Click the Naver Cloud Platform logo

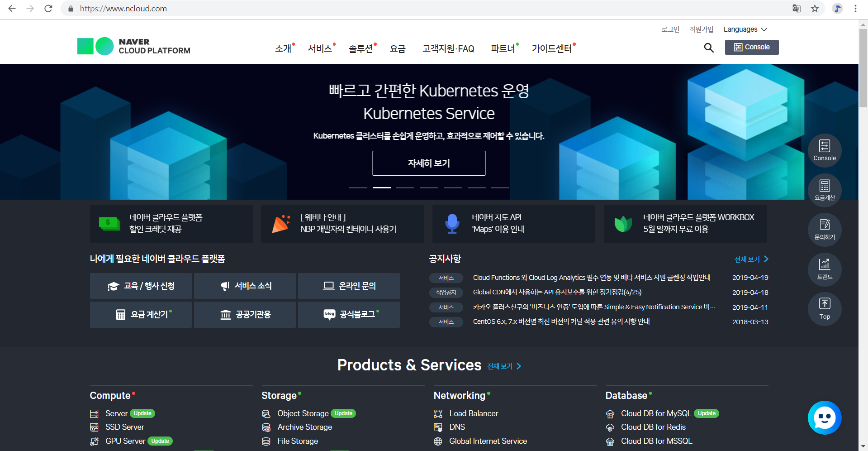point(134,46)
